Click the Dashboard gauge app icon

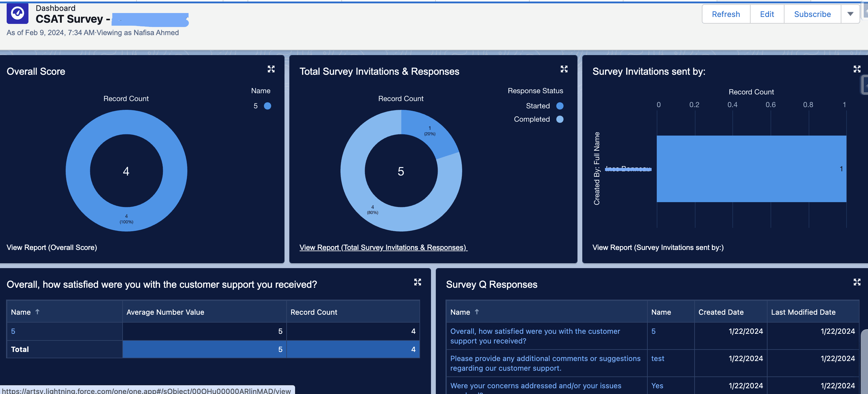[18, 14]
